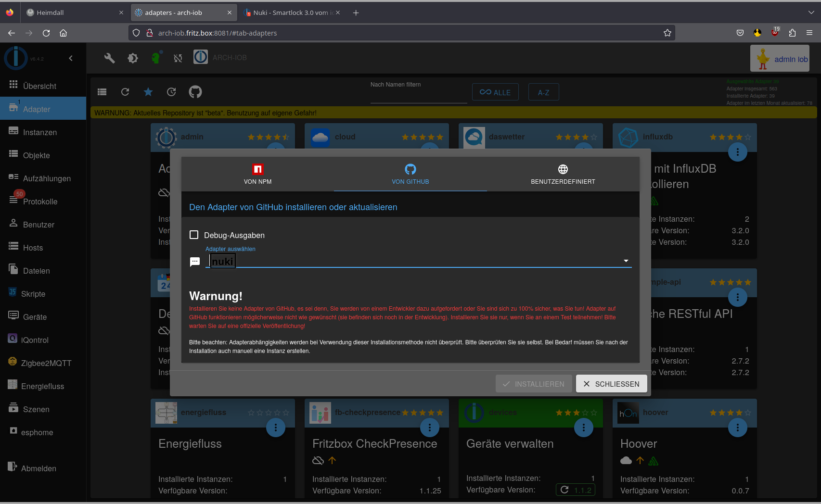Open Objekte in the sidebar
The image size is (821, 504).
coord(43,155)
